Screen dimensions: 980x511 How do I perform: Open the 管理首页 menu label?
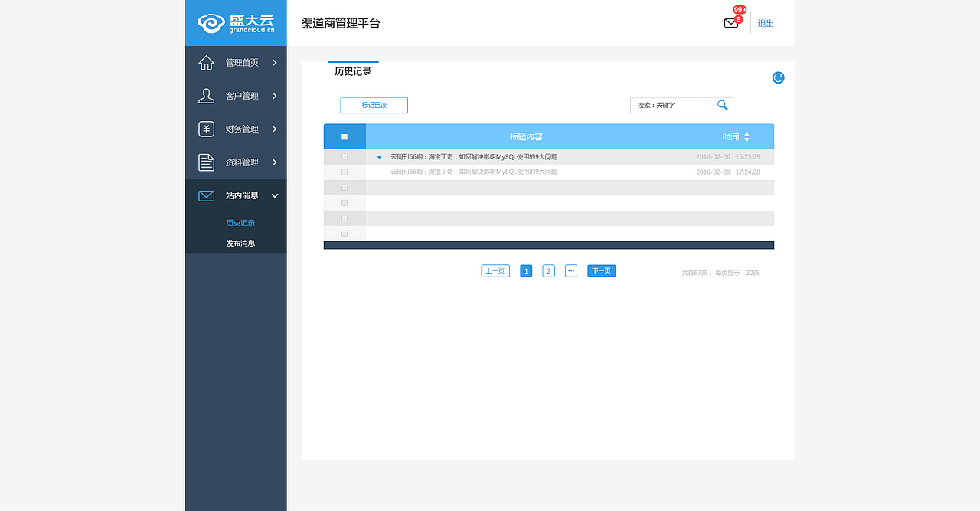(242, 63)
